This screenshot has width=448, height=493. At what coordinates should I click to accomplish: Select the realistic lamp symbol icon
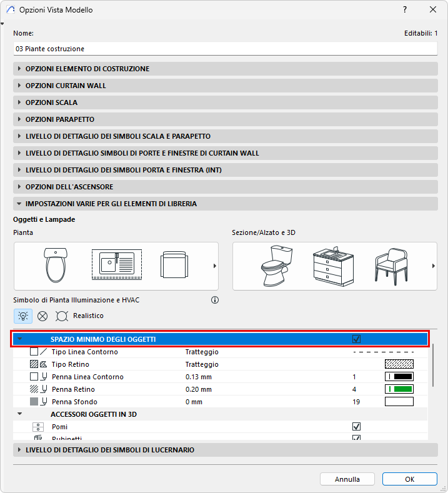62,316
